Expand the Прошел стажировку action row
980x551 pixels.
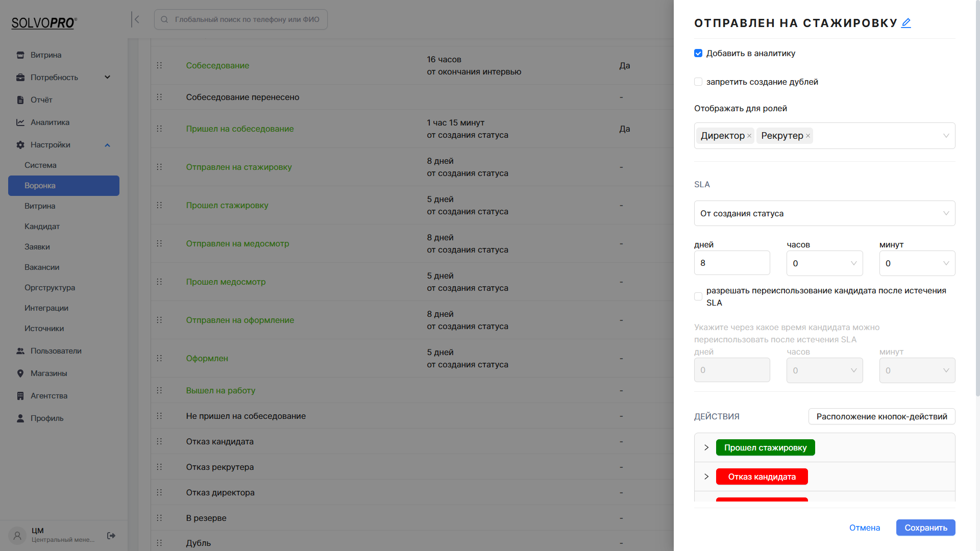pos(706,447)
